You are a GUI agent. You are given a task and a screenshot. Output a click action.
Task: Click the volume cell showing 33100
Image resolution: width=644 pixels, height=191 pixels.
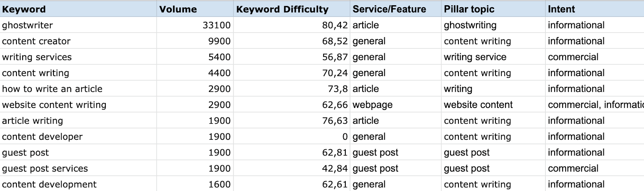coord(195,25)
